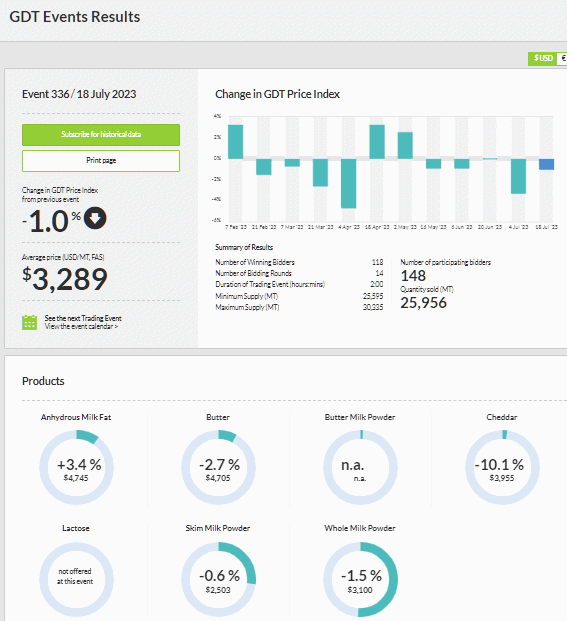Open See the next Trading Event link
567x621 pixels.
83,318
